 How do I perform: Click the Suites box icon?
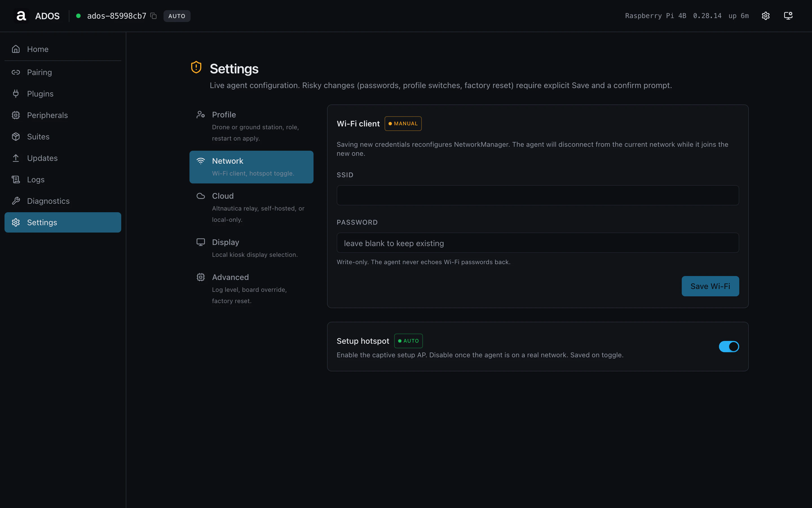(x=16, y=137)
